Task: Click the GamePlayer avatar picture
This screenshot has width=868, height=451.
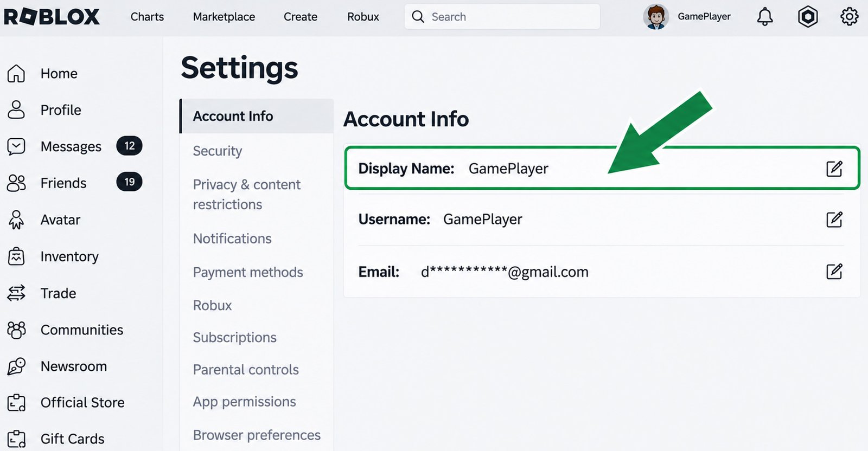Action: 656,17
